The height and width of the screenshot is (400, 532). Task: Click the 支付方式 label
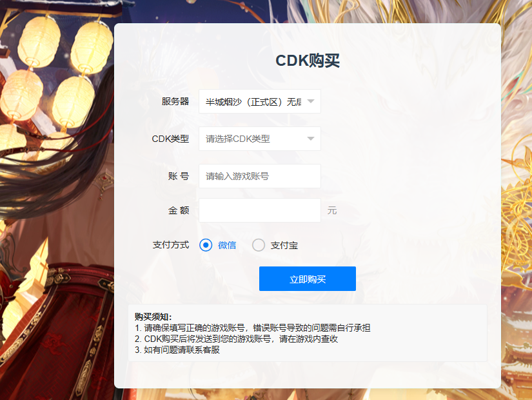tap(171, 245)
